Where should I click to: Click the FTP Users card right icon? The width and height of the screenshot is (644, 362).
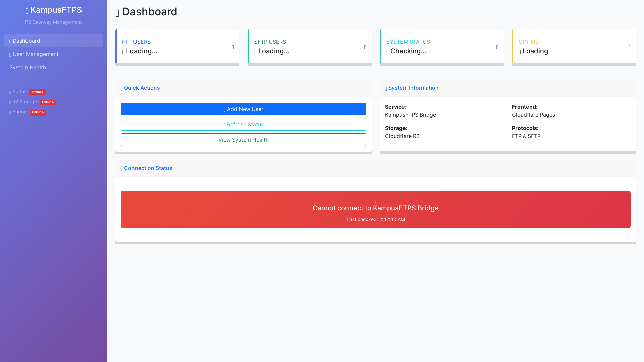tap(233, 47)
